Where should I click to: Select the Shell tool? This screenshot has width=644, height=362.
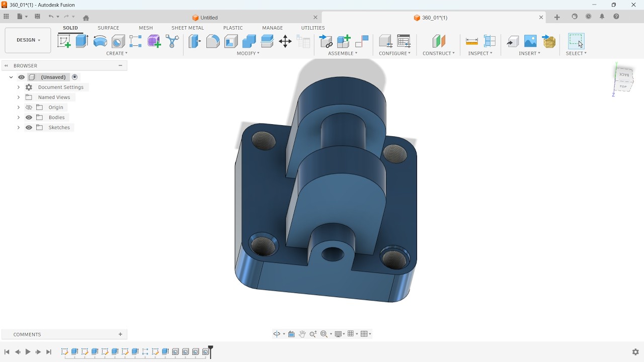[x=231, y=41]
